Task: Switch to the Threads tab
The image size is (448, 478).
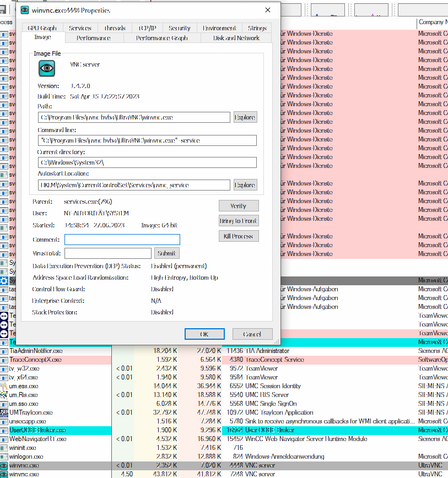Action: coord(114,28)
